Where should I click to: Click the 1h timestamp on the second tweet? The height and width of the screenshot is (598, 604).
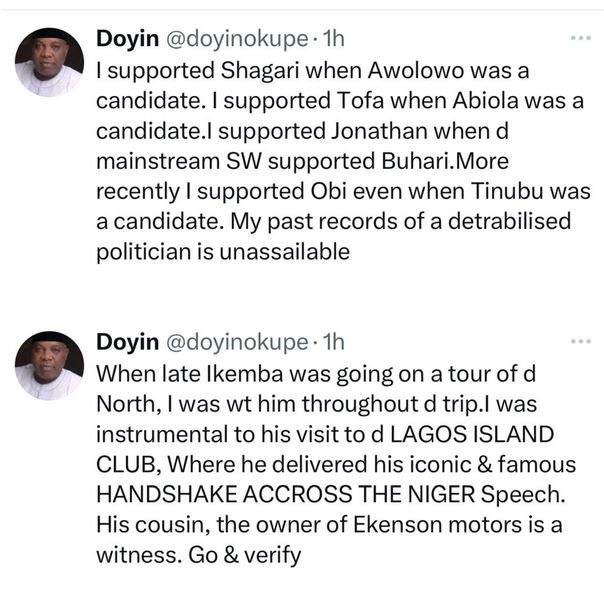(332, 342)
